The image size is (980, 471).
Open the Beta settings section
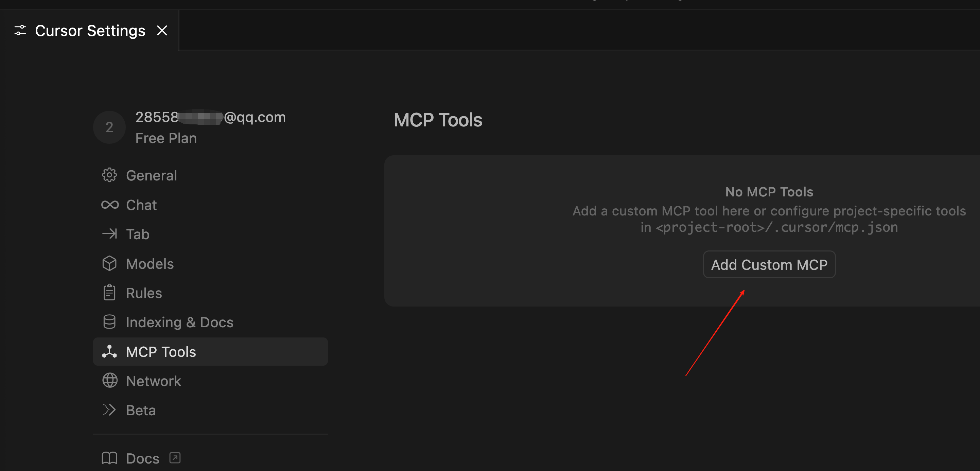coord(210,410)
